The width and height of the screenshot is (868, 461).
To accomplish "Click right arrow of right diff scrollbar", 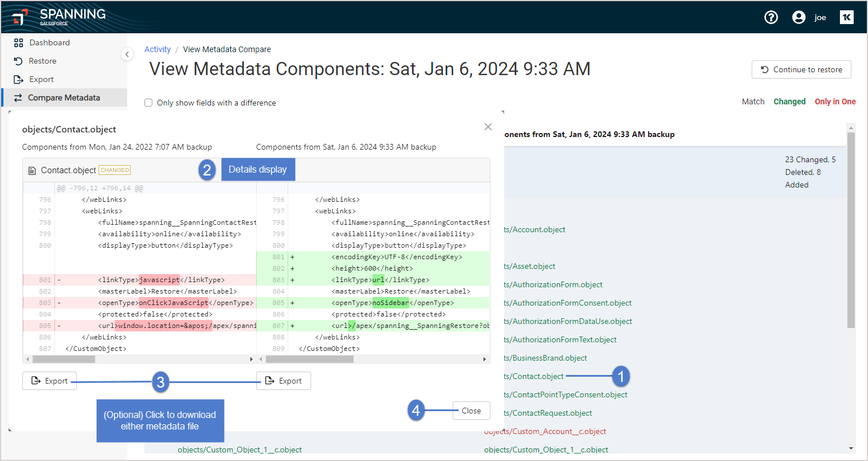I will (x=485, y=360).
